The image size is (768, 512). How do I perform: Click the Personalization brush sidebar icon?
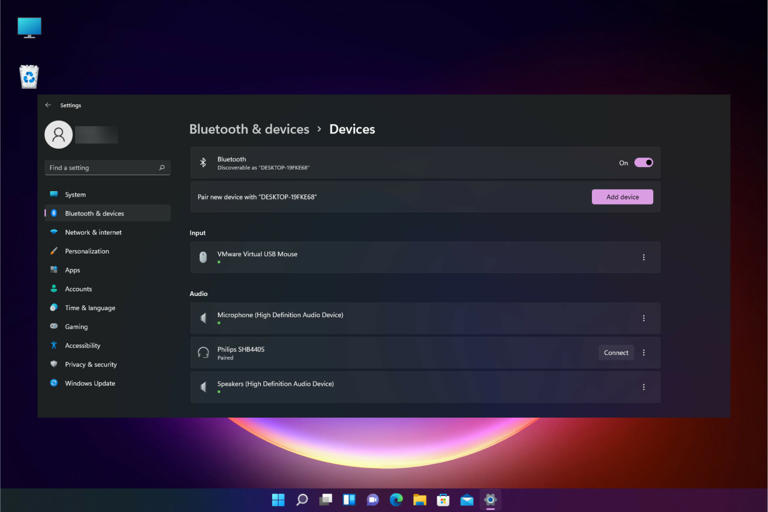coord(54,251)
